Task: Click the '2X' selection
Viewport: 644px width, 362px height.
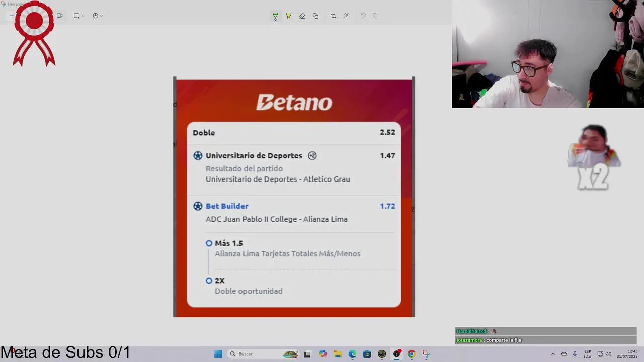Action: pyautogui.click(x=220, y=281)
